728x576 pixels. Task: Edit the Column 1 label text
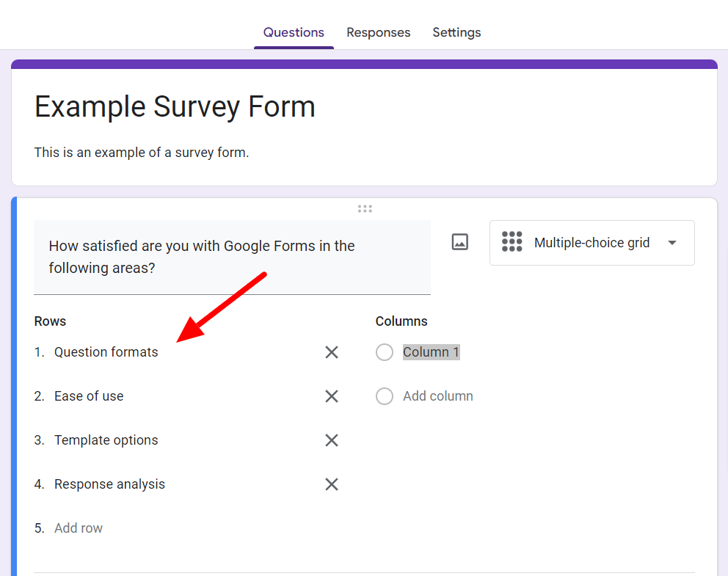click(431, 352)
